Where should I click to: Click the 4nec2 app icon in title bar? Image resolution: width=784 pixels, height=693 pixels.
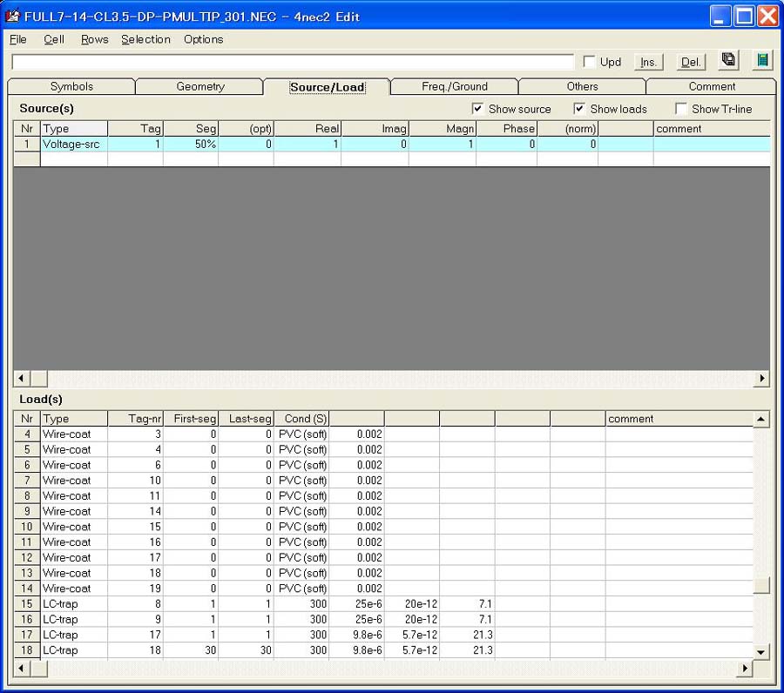(x=13, y=16)
